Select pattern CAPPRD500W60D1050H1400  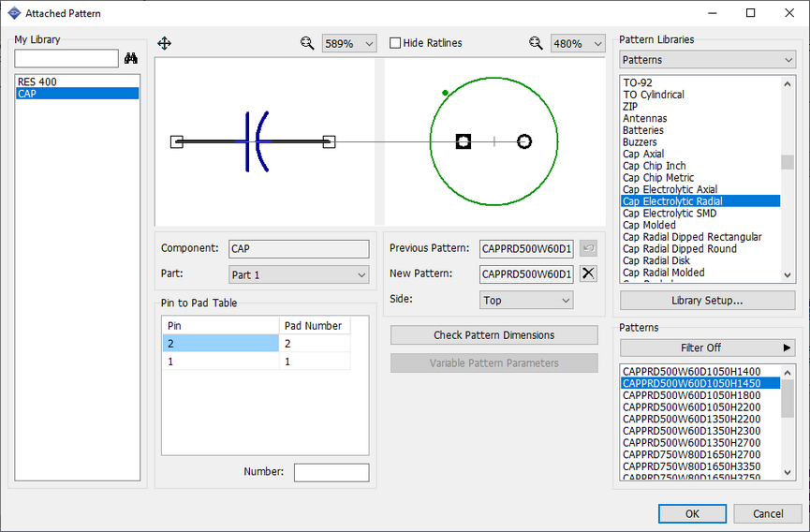[700, 371]
